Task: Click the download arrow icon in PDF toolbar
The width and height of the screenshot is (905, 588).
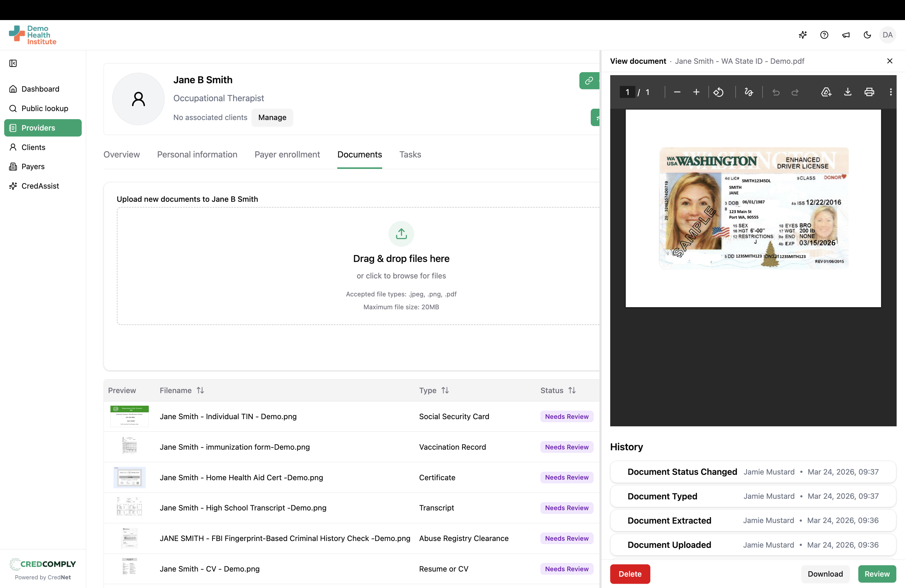Action: [848, 92]
